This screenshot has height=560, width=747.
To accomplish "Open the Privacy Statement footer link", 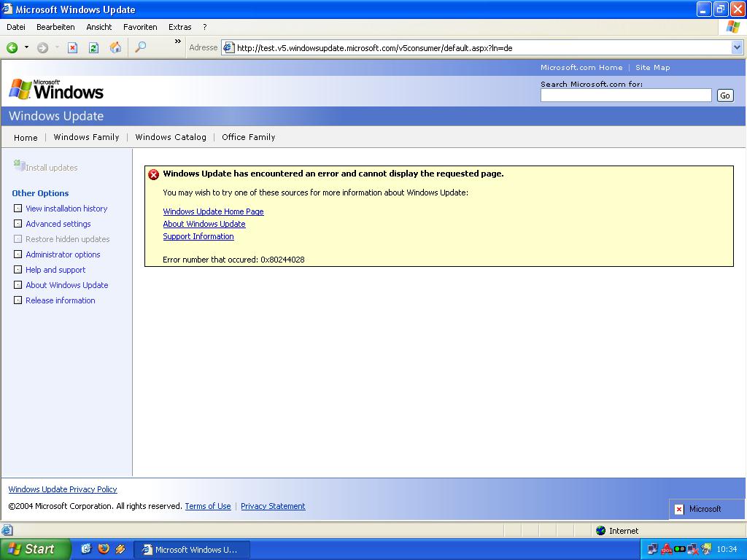I will tap(273, 506).
